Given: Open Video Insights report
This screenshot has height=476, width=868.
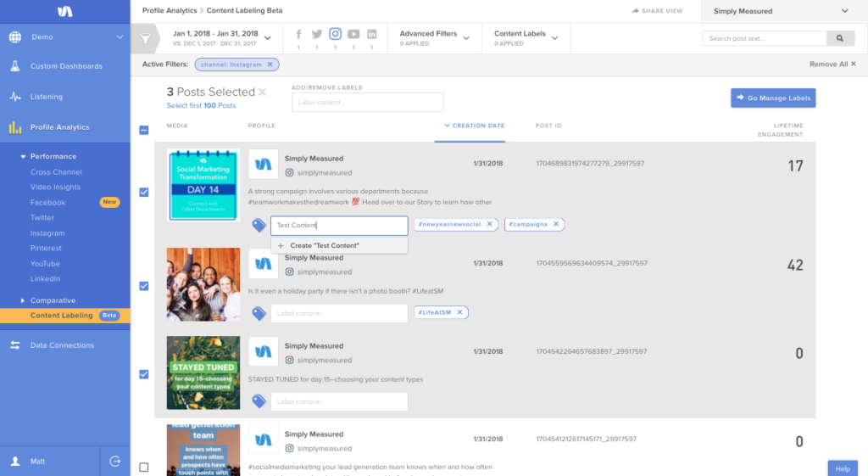Looking at the screenshot, I should 55,188.
